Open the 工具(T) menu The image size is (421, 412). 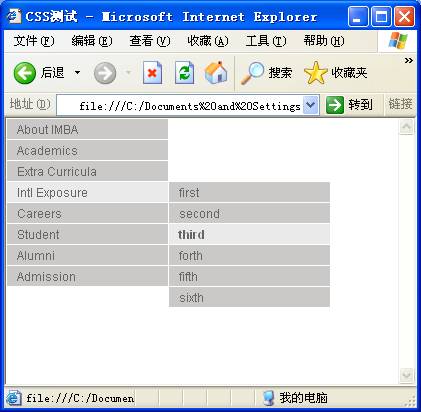pyautogui.click(x=266, y=41)
